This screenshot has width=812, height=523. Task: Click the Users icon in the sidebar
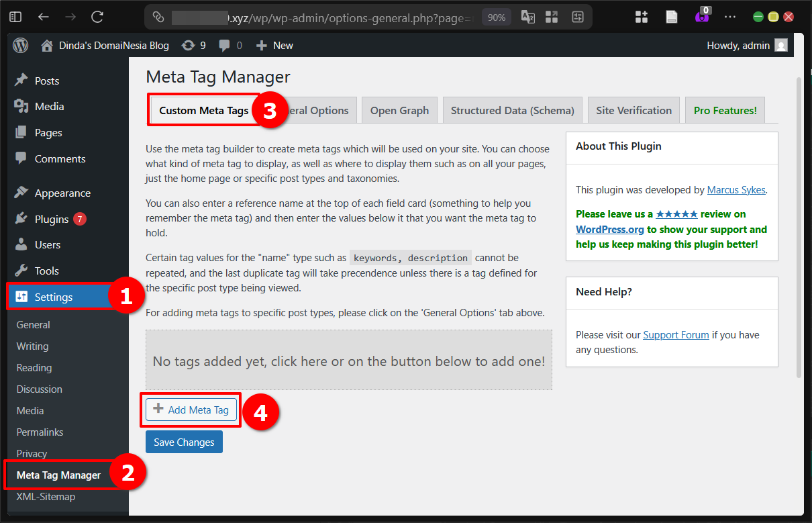tap(21, 244)
